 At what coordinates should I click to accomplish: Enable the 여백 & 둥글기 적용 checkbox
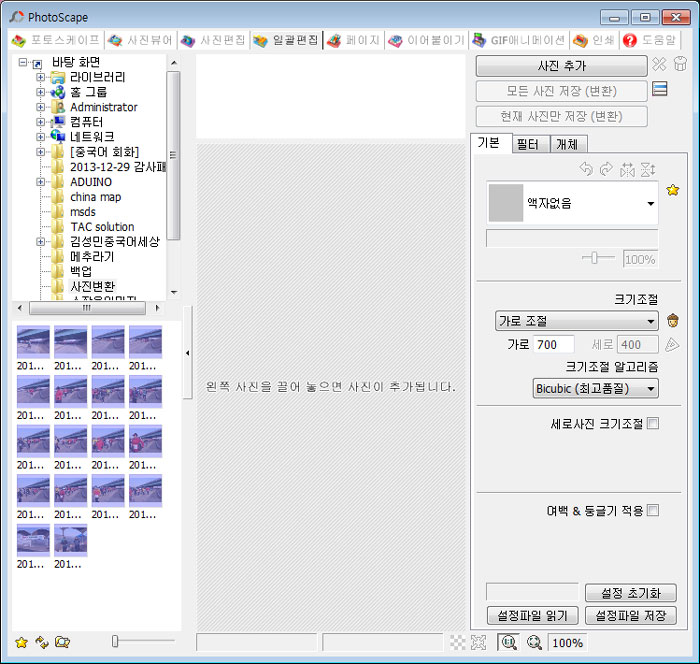(x=653, y=510)
